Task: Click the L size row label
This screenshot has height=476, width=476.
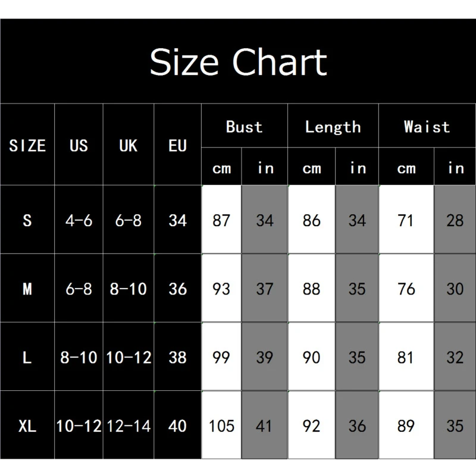Action: [27, 358]
